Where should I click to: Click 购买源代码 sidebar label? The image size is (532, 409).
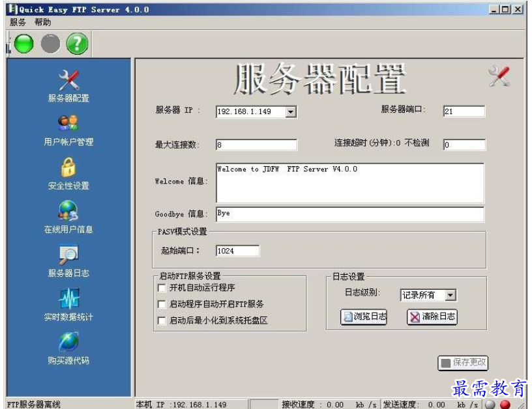coord(68,360)
